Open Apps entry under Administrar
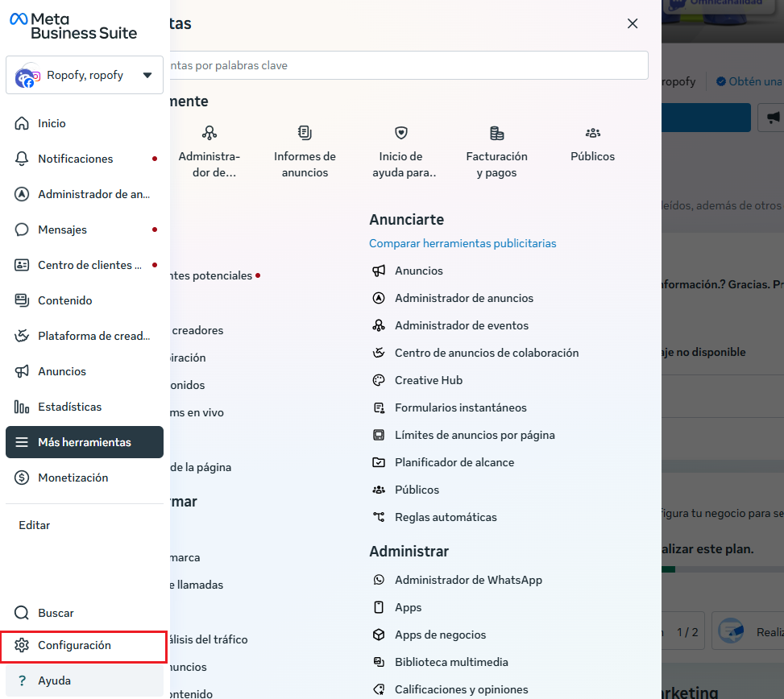Screen dimensions: 784x699 coord(397,607)
